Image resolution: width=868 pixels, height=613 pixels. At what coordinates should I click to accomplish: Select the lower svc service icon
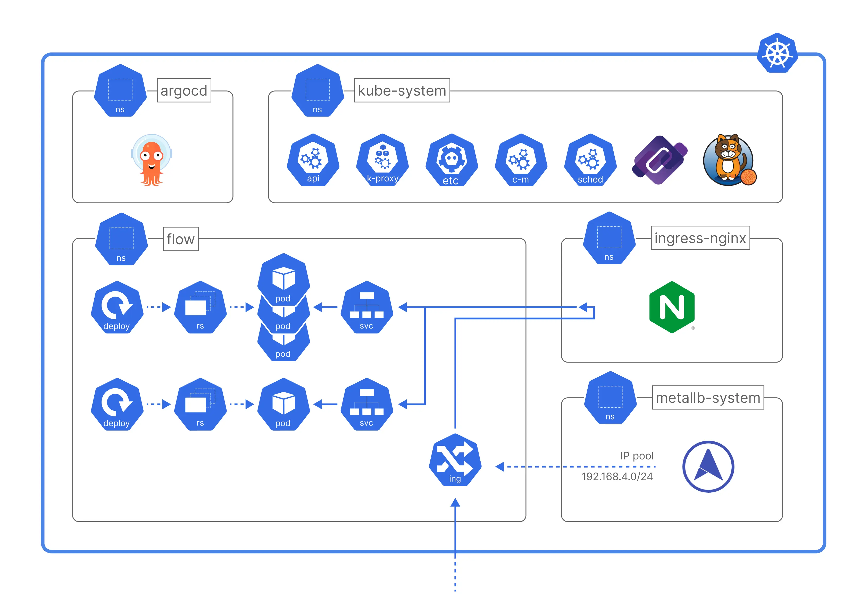367,404
